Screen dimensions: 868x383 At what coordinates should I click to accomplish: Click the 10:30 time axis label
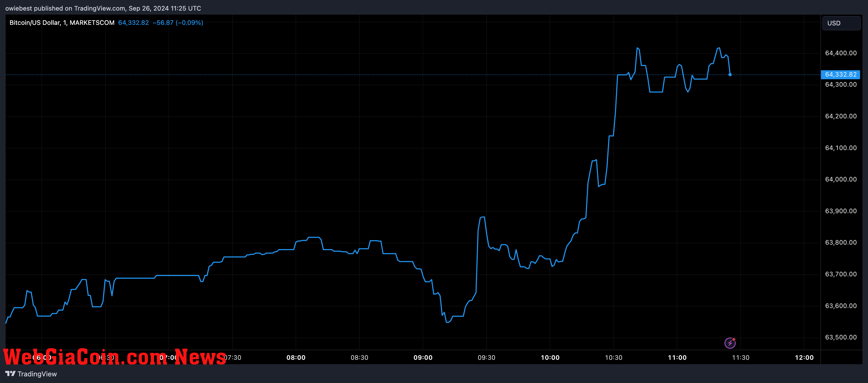click(614, 357)
